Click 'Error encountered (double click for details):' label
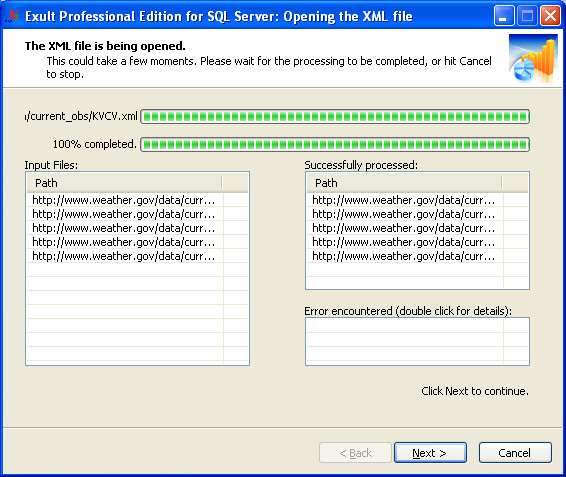The height and width of the screenshot is (477, 566). click(x=408, y=311)
